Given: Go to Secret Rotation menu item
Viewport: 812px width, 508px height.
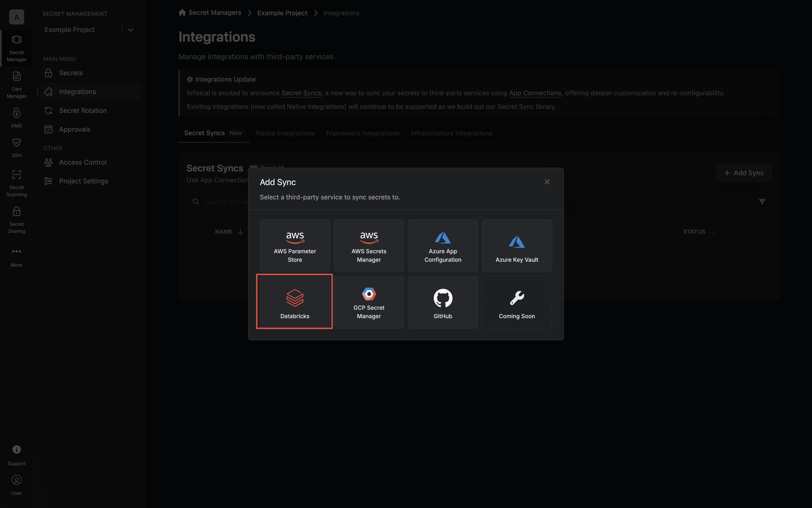Looking at the screenshot, I should point(90,111).
